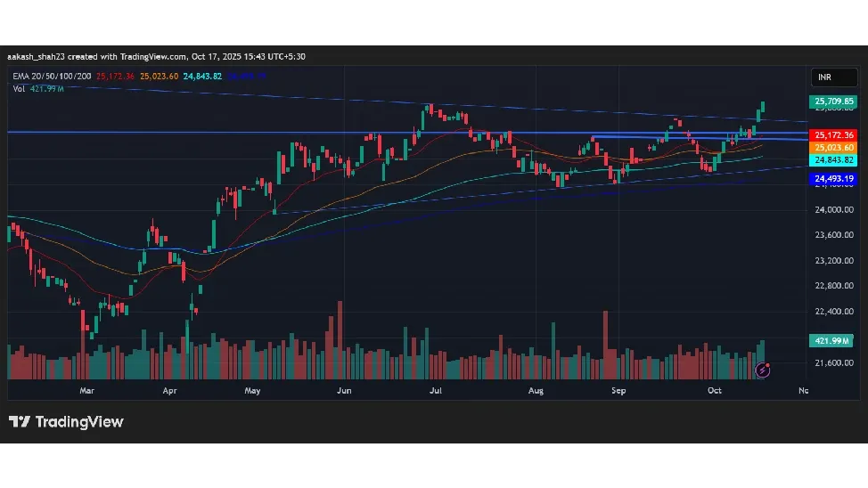This screenshot has width=868, height=488.
Task: Click the red 25,172.36 EMA price label
Action: pyautogui.click(x=832, y=135)
